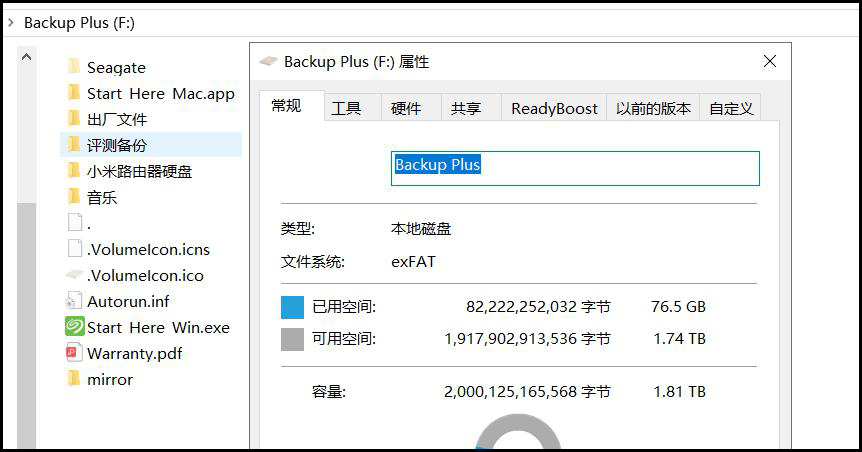Open the 共享 tab

(471, 108)
